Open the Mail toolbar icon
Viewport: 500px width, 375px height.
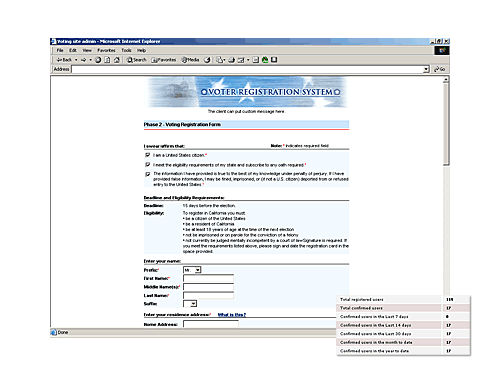[220, 60]
